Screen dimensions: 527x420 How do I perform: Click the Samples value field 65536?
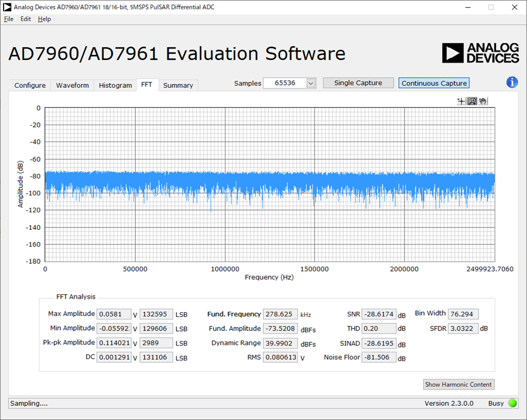[x=285, y=83]
